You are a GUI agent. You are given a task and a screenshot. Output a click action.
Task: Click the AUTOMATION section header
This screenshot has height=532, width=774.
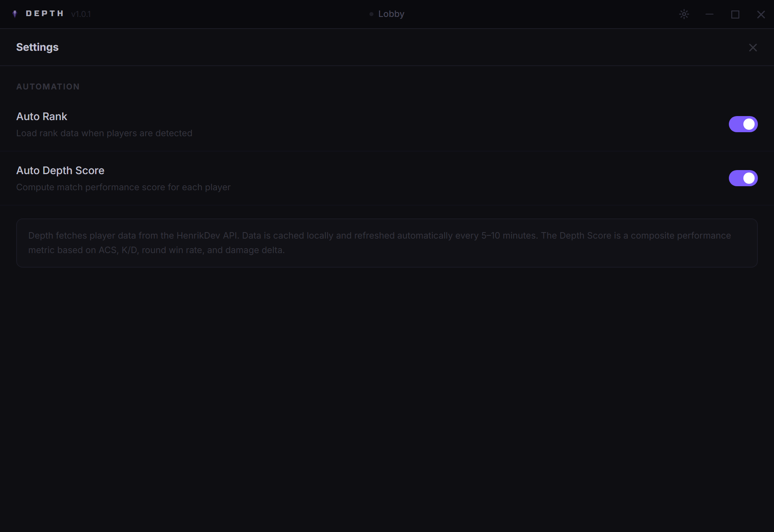pos(48,87)
